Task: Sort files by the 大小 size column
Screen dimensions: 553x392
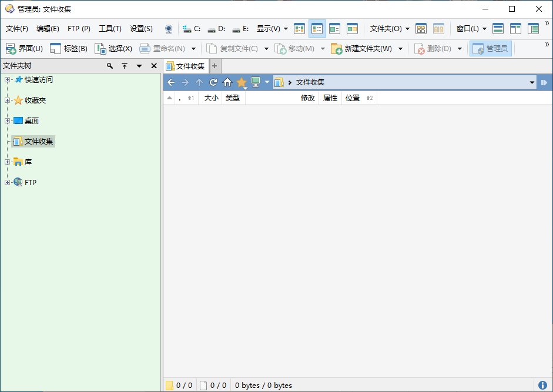Action: point(210,98)
